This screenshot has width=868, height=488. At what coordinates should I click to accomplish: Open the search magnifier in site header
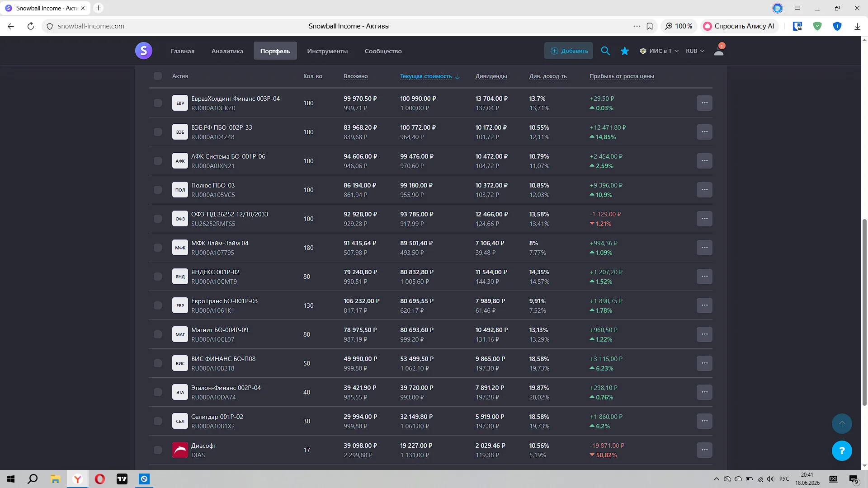[x=605, y=51]
